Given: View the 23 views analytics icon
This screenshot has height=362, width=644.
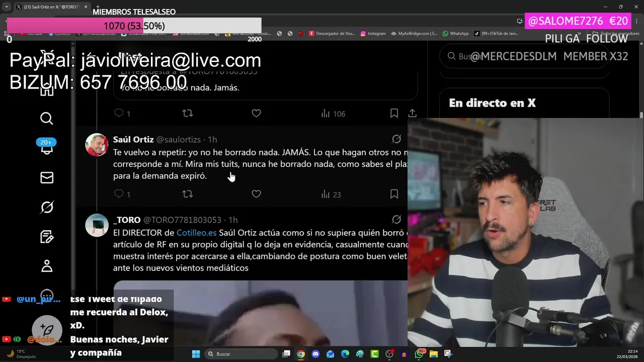Looking at the screenshot, I should [x=331, y=195].
